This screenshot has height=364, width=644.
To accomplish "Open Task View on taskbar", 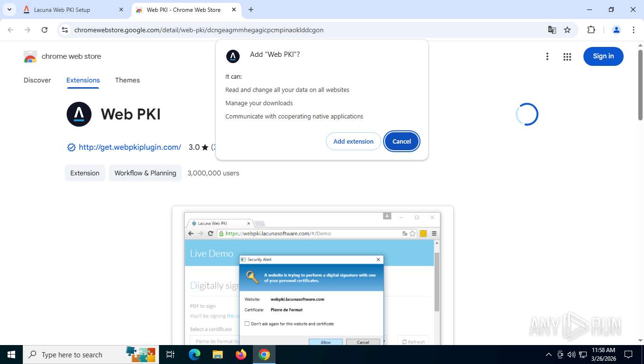I will point(170,355).
